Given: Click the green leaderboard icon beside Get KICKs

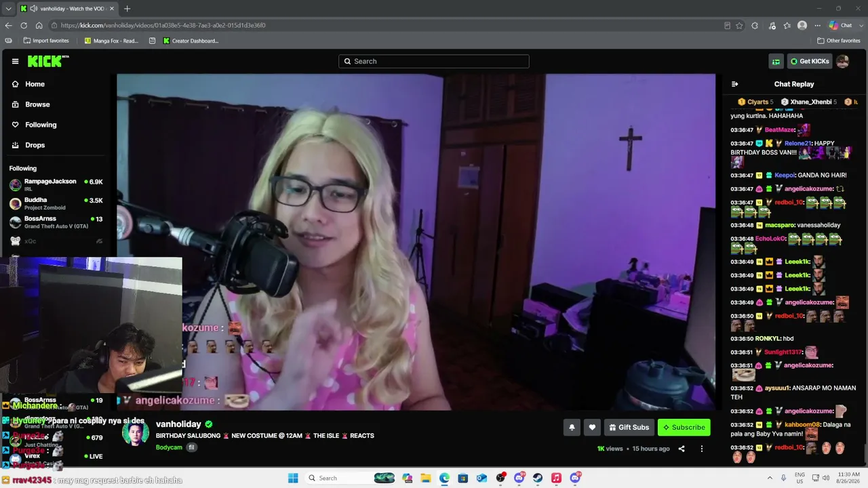Looking at the screenshot, I should click(776, 61).
